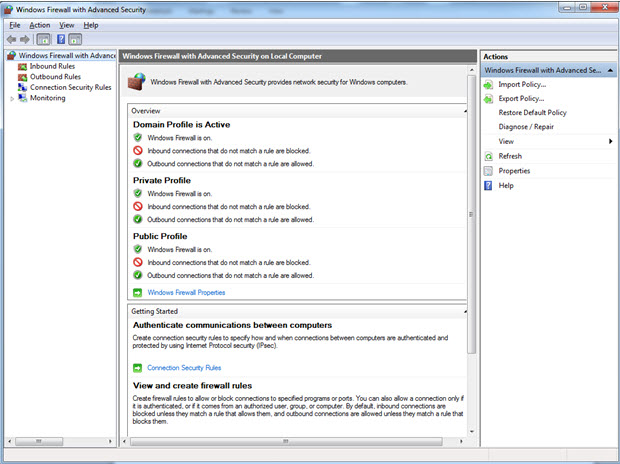
Task: Open the View submenu arrow in Actions
Action: 611,141
